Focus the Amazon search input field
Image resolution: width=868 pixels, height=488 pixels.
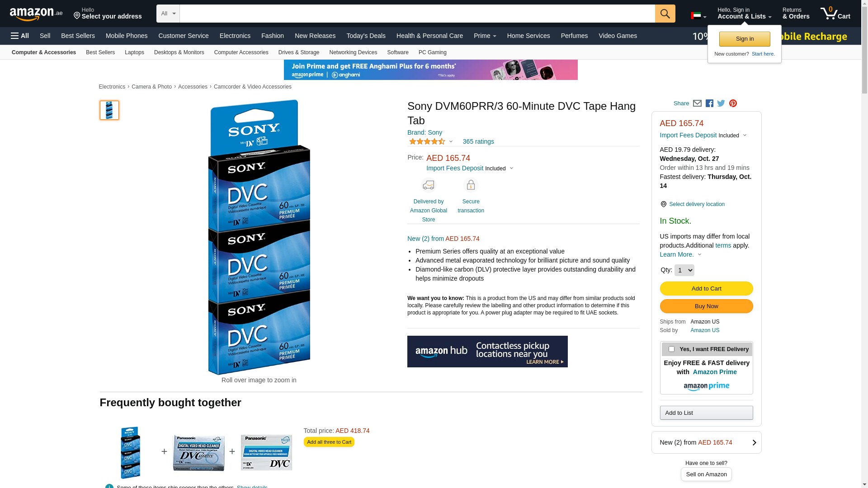(417, 14)
